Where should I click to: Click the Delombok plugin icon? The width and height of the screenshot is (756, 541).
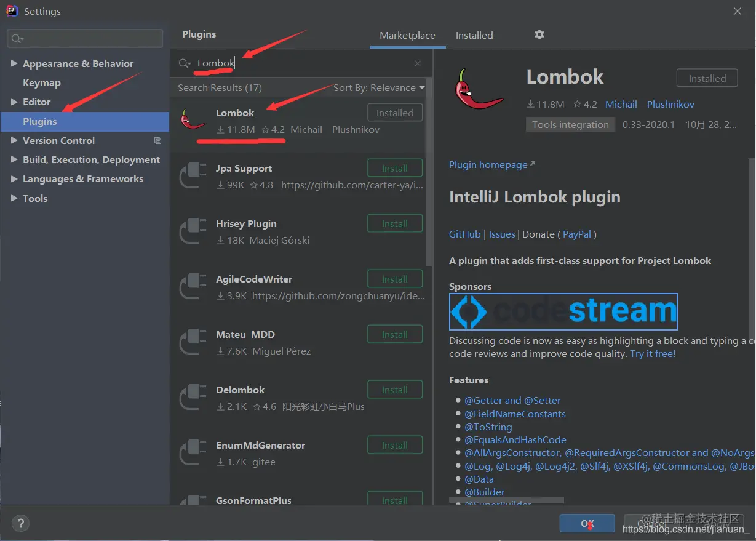193,396
